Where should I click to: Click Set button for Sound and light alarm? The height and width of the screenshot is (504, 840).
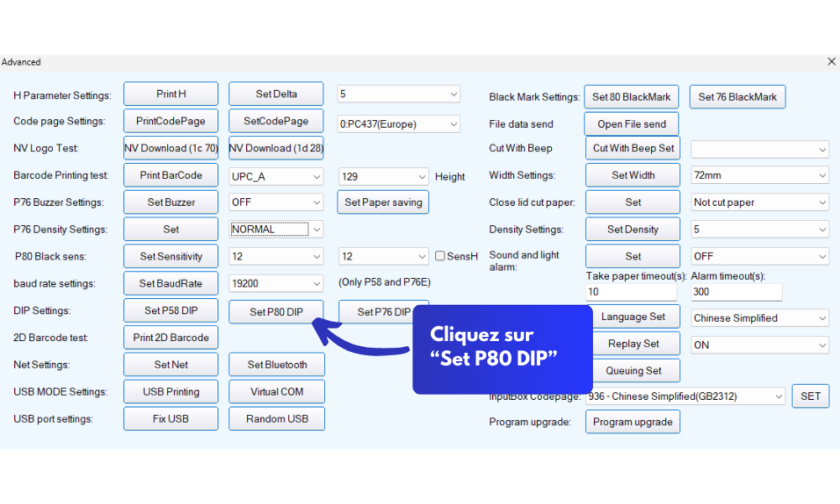click(x=633, y=256)
